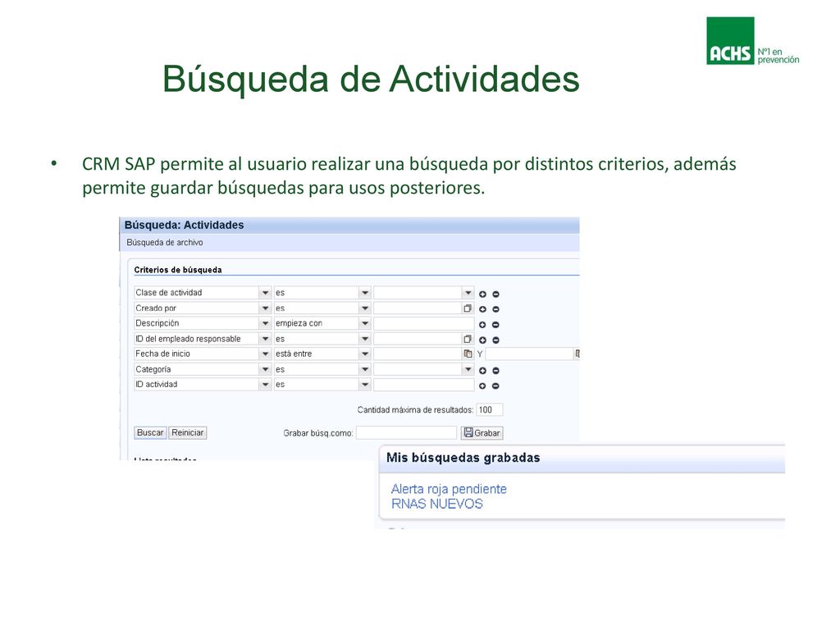Open the Descripción field selector dropdown
Viewport: 840px width, 630px height.
tap(265, 323)
